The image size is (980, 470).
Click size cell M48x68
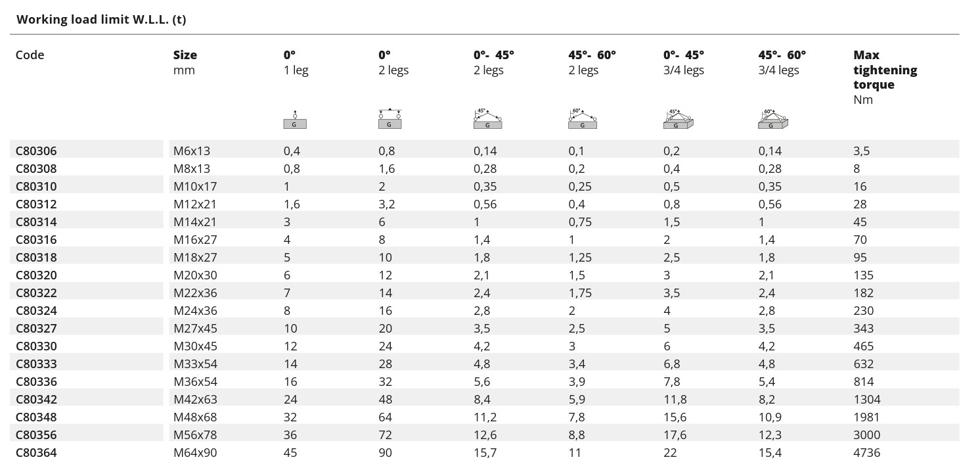pyautogui.click(x=195, y=417)
